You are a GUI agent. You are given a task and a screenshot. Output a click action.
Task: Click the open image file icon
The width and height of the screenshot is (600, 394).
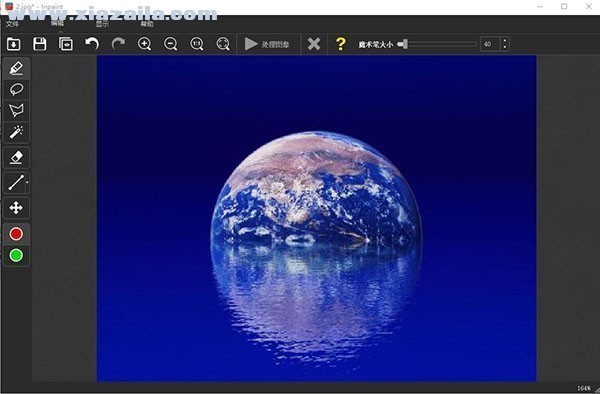[14, 44]
